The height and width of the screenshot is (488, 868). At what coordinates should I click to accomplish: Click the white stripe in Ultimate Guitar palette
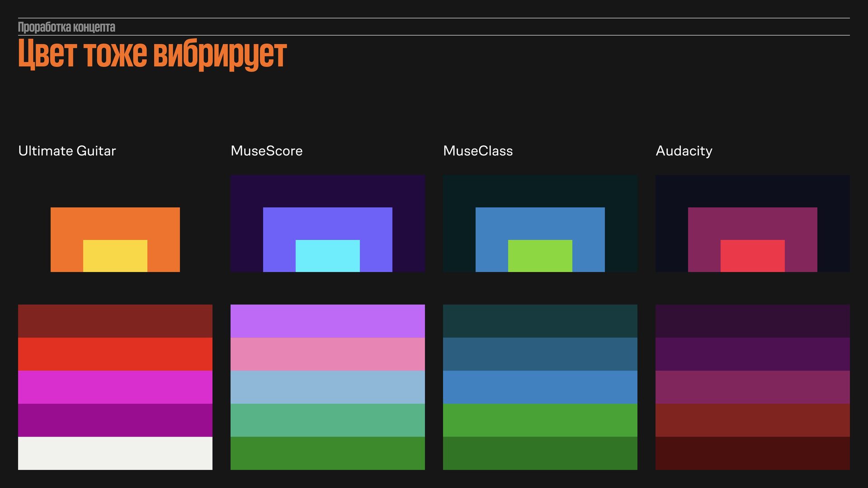115,453
